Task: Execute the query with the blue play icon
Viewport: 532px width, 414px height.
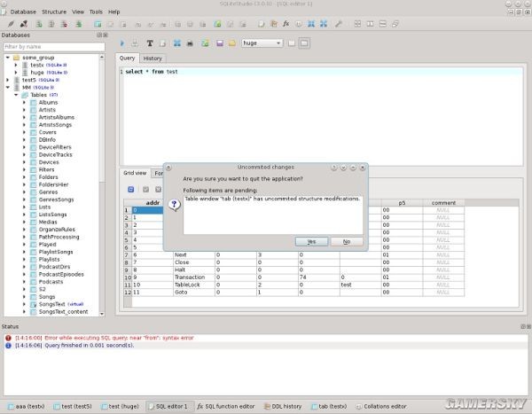Action: (122, 43)
